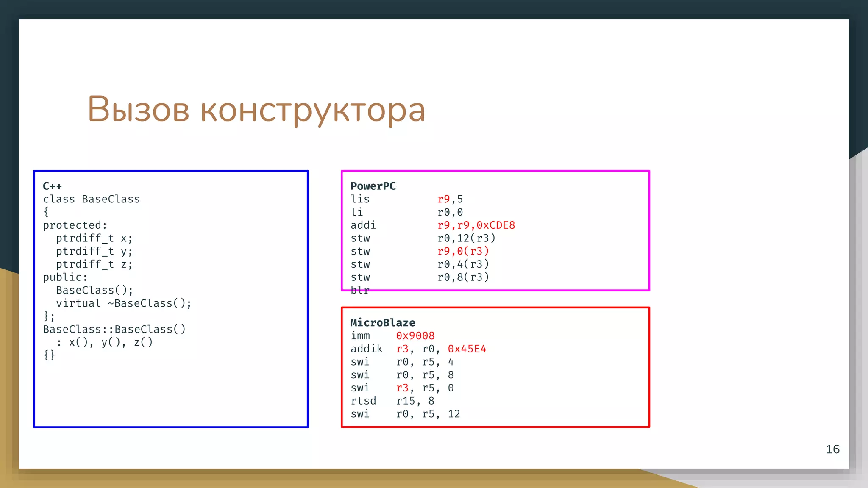Click the slide title 'Вызов конструктора'
Image resolution: width=868 pixels, height=488 pixels.
[x=256, y=110]
